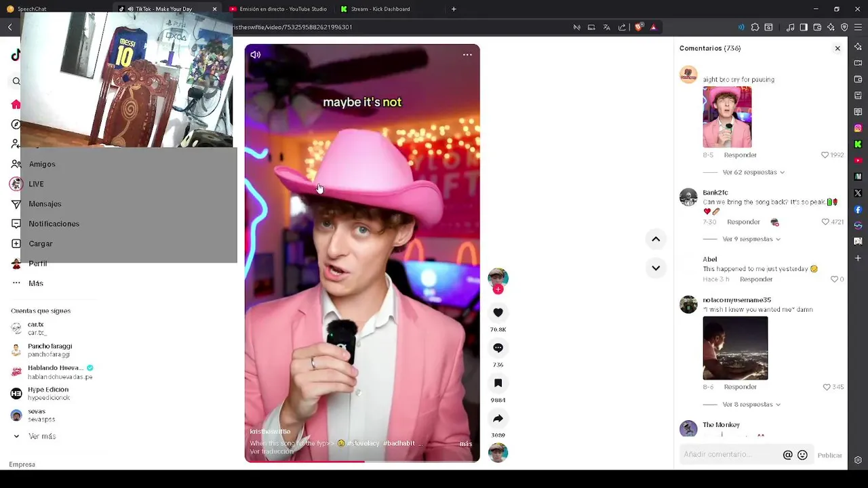Click 'Ver traducción' under the caption
The image size is (868, 488).
[271, 452]
